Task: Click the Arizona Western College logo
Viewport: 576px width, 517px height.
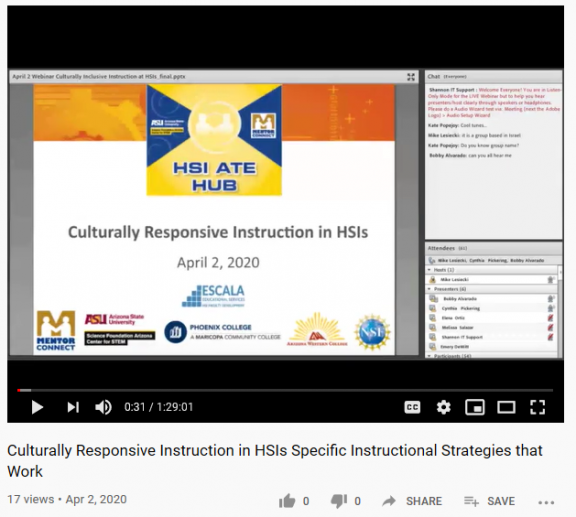Action: tap(317, 329)
